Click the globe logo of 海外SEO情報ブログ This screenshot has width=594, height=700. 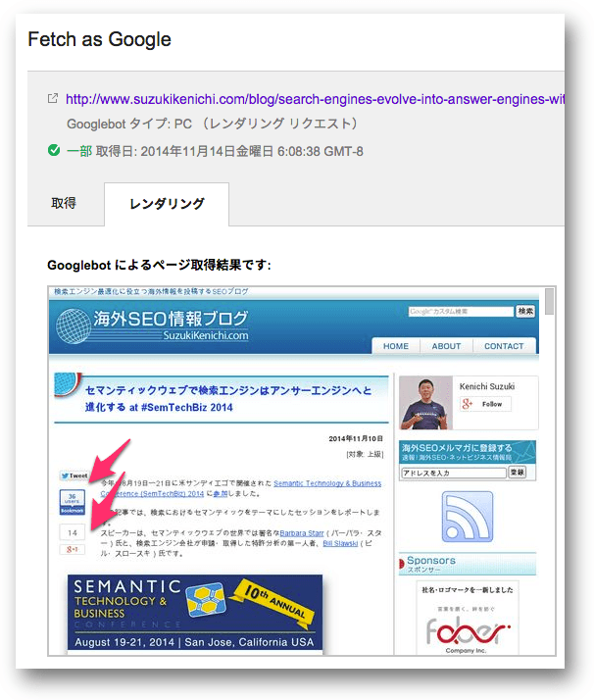[74, 326]
